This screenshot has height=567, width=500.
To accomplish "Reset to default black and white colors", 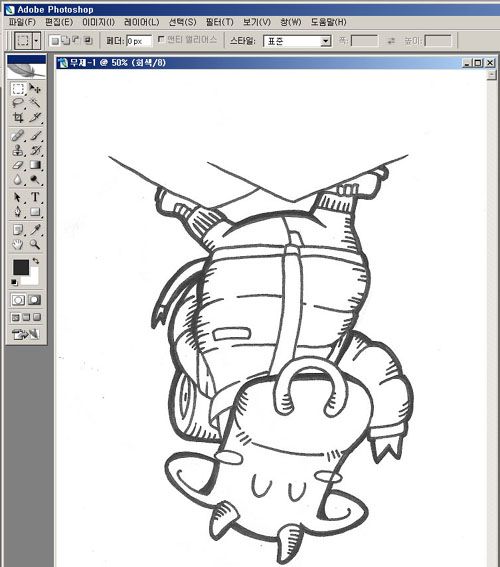I will coord(14,282).
